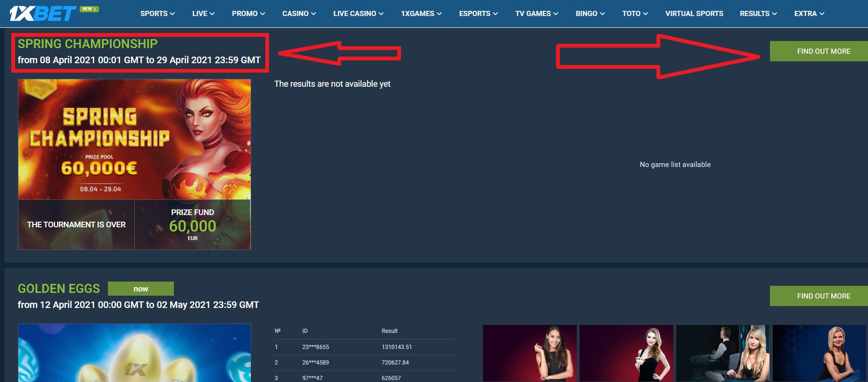Expand the SPORTS dropdown menu
This screenshot has width=868, height=382.
click(157, 14)
